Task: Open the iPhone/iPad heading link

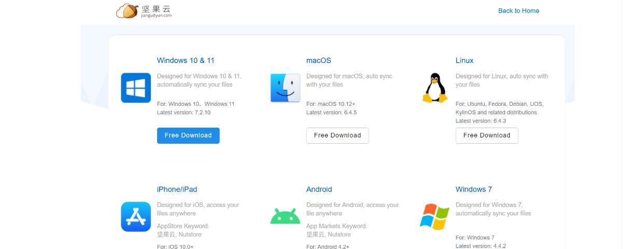Action: click(177, 189)
